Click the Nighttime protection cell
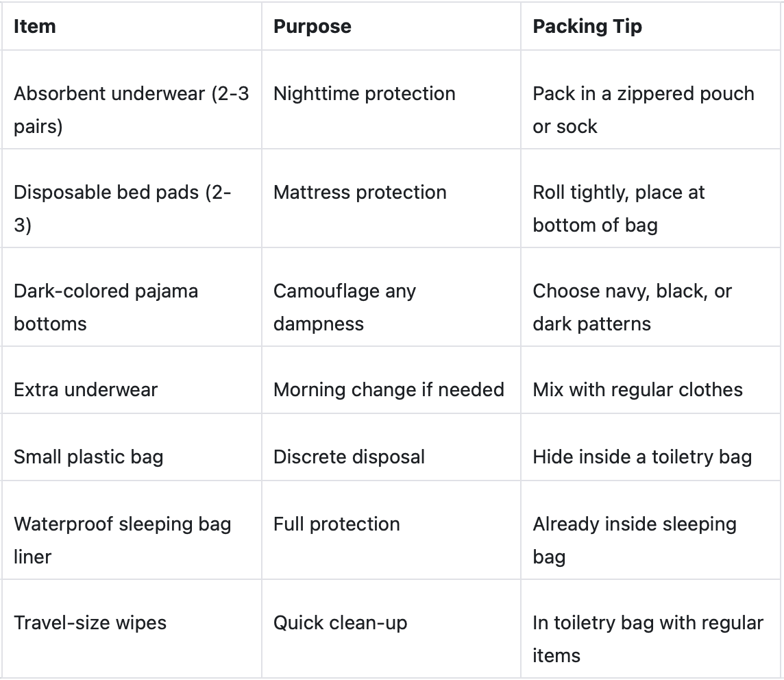784x680 pixels. (x=364, y=94)
